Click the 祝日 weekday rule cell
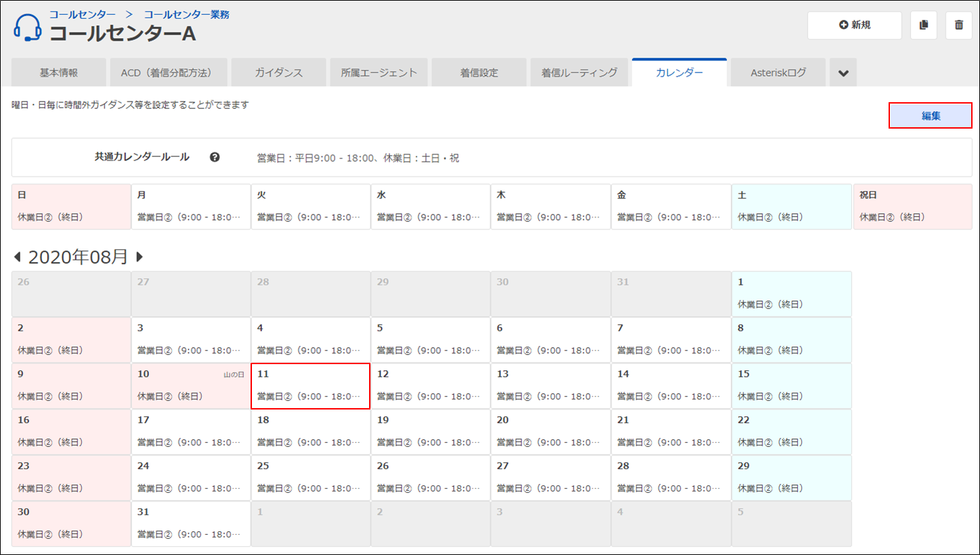Viewport: 980px width, 555px height. point(912,206)
